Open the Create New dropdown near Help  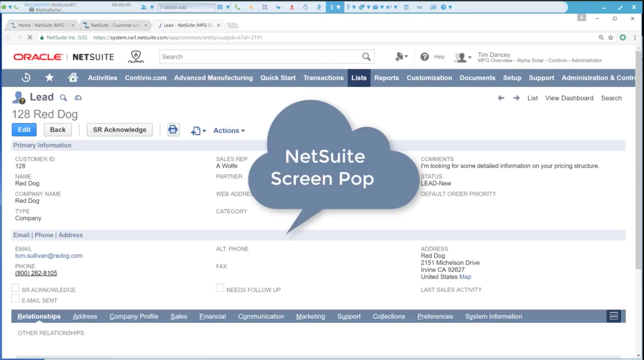401,57
